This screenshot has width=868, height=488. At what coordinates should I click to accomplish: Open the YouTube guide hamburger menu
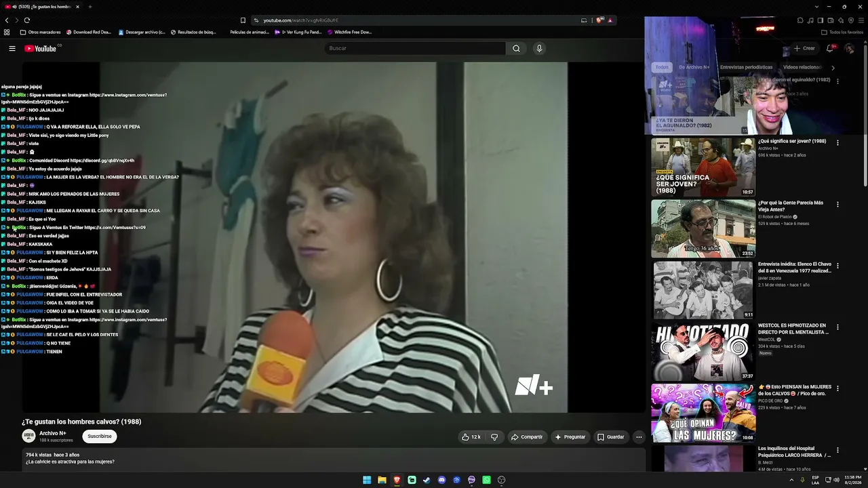tap(12, 48)
